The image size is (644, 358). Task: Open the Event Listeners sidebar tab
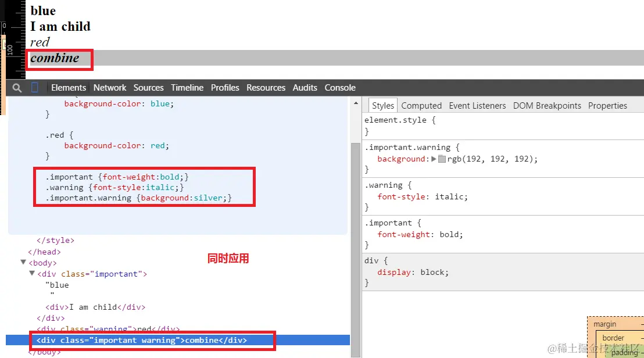(477, 106)
